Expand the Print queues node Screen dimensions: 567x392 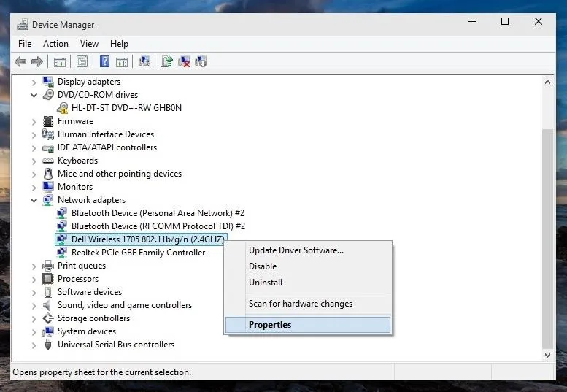tap(34, 266)
